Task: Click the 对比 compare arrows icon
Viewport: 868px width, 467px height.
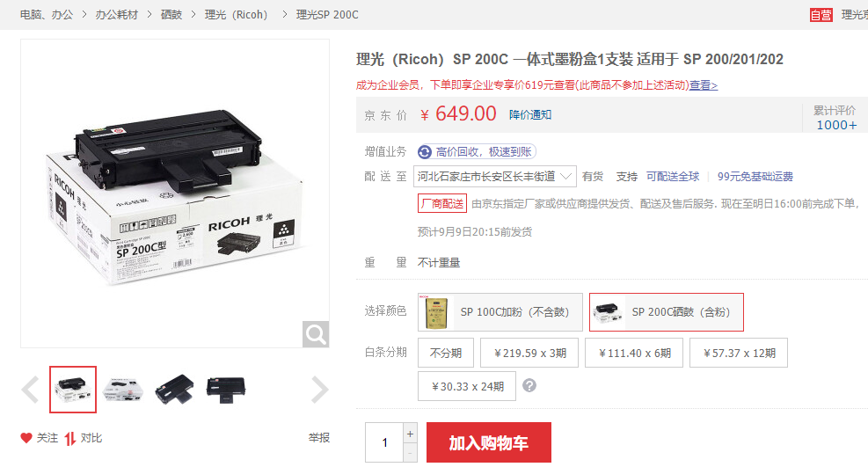Action: 69,438
